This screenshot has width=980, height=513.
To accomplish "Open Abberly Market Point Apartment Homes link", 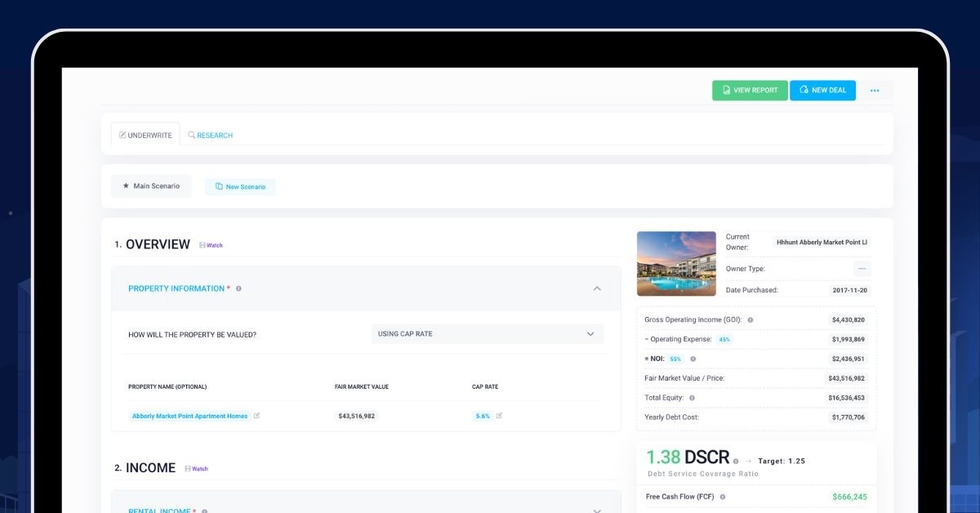I will click(x=189, y=416).
